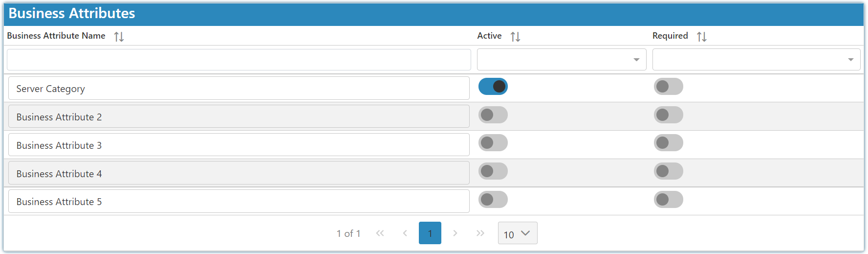Screen dimensions: 868x254
Task: Activate Business Attribute 5 toggle
Action: click(x=493, y=200)
